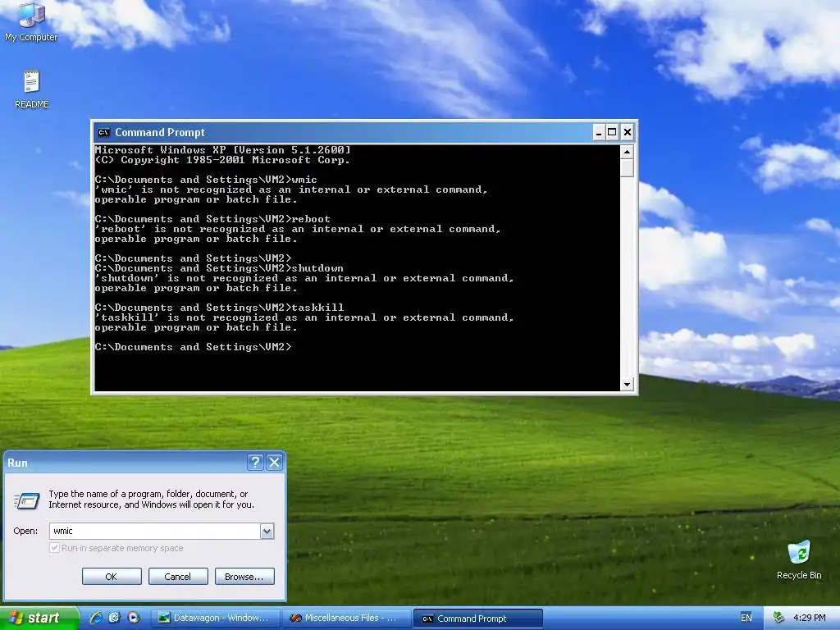
Task: Click the Run dialog help question button
Action: tap(255, 463)
